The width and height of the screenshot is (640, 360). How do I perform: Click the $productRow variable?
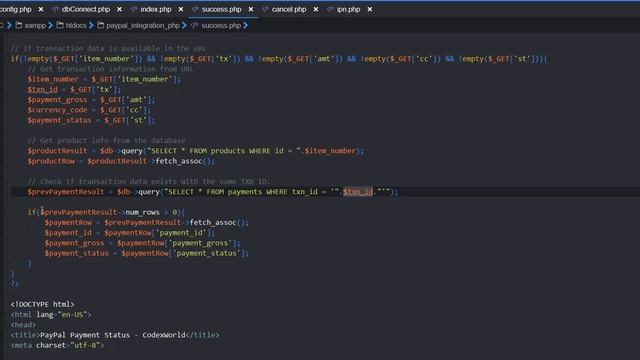pyautogui.click(x=51, y=161)
